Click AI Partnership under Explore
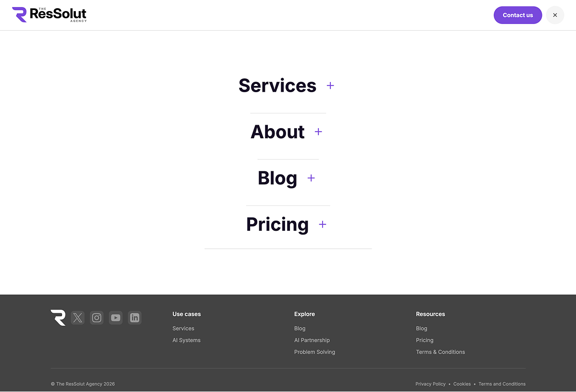This screenshot has width=576, height=392. 312,340
